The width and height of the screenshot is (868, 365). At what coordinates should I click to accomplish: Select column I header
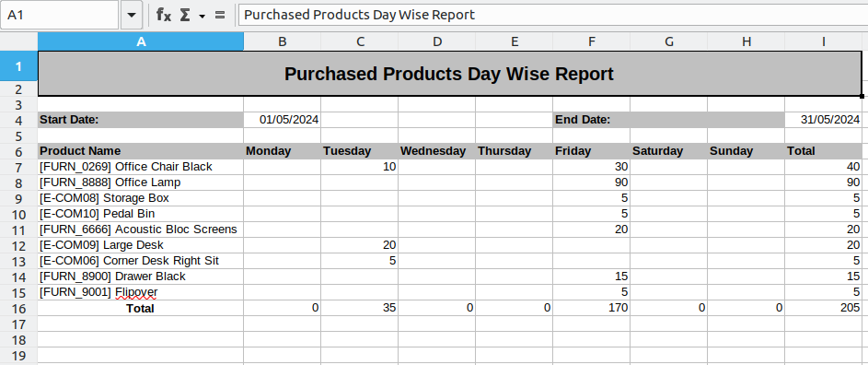[823, 41]
